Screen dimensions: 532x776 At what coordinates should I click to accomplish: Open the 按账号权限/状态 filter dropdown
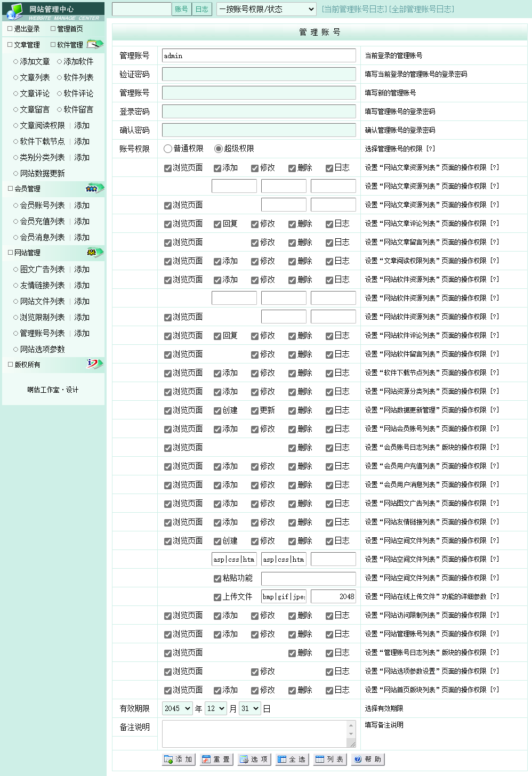coord(267,9)
